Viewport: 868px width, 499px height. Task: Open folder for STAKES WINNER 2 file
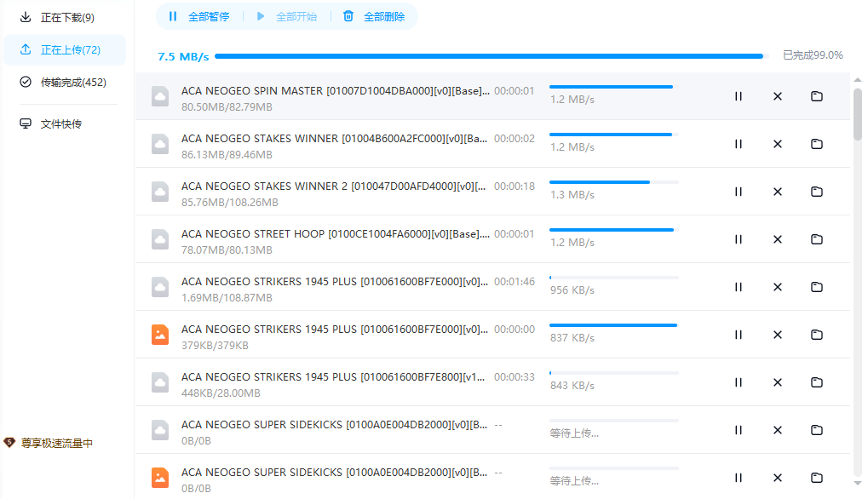[x=817, y=192]
